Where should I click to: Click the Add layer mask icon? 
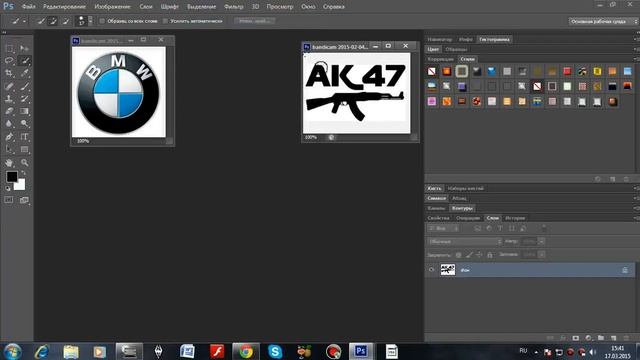(576, 338)
